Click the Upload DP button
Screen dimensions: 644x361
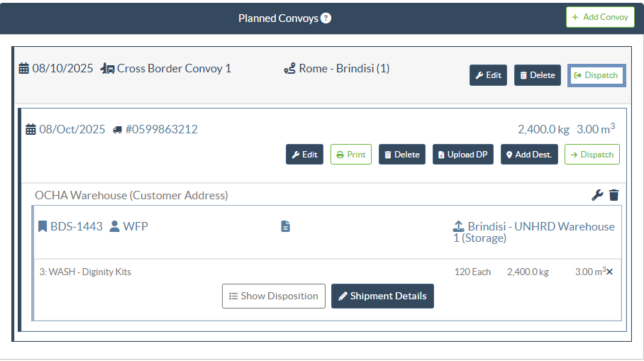[462, 155]
